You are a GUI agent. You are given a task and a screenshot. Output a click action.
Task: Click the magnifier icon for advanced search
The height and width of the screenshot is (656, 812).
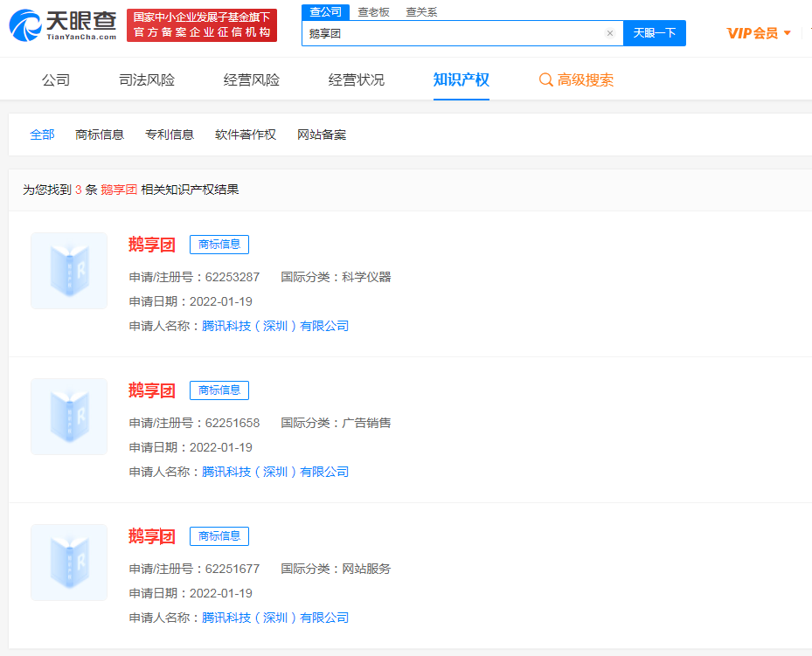point(545,80)
